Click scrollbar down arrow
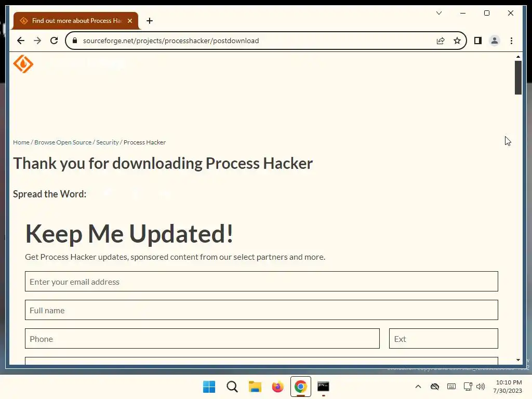 pos(518,360)
